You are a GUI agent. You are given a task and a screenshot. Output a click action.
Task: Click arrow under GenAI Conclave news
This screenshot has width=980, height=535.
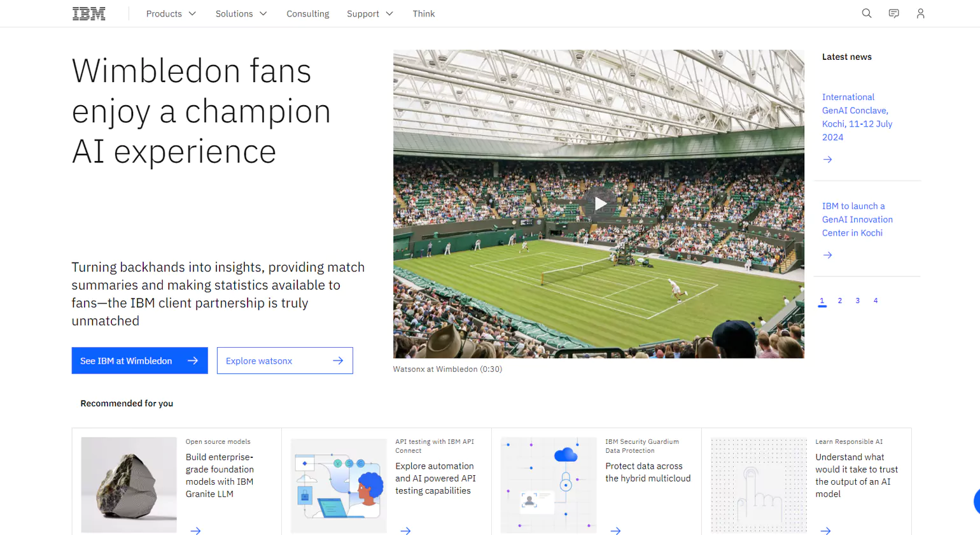point(828,159)
